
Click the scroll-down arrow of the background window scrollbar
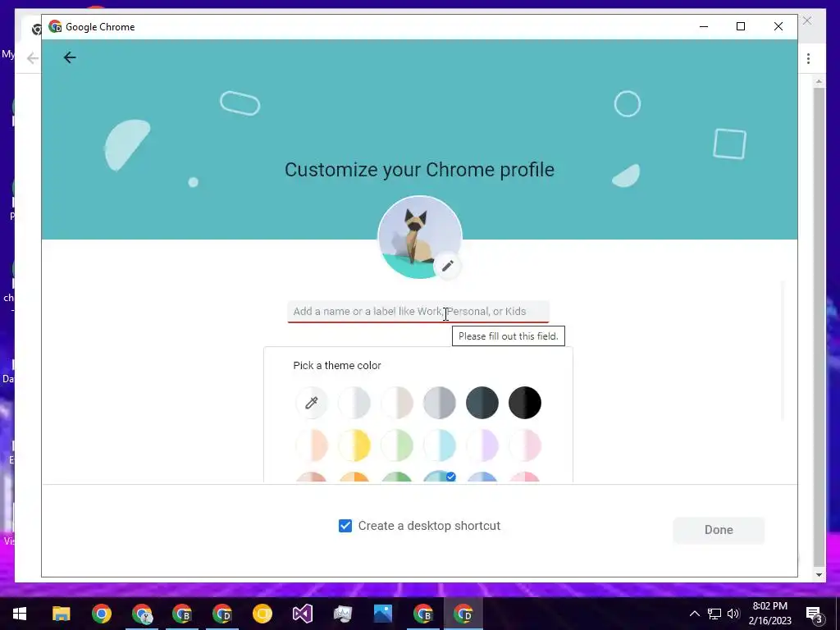[819, 575]
